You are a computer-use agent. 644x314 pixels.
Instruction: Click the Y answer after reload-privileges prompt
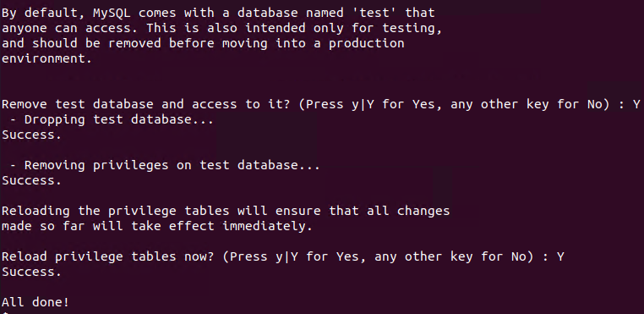[560, 256]
